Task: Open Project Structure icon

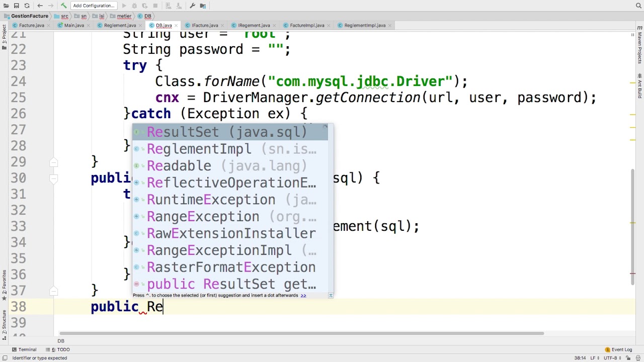Action: [203, 6]
